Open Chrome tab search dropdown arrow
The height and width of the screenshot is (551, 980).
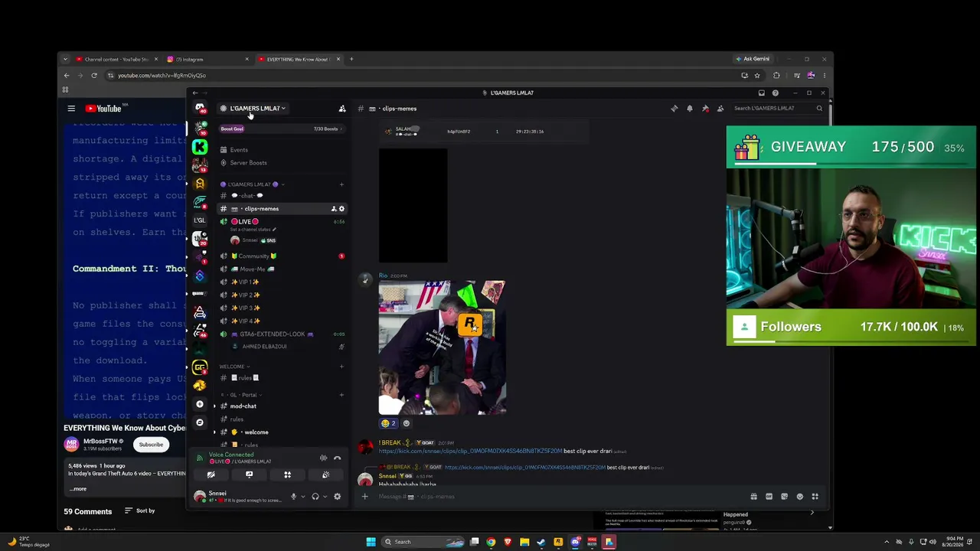tap(65, 59)
